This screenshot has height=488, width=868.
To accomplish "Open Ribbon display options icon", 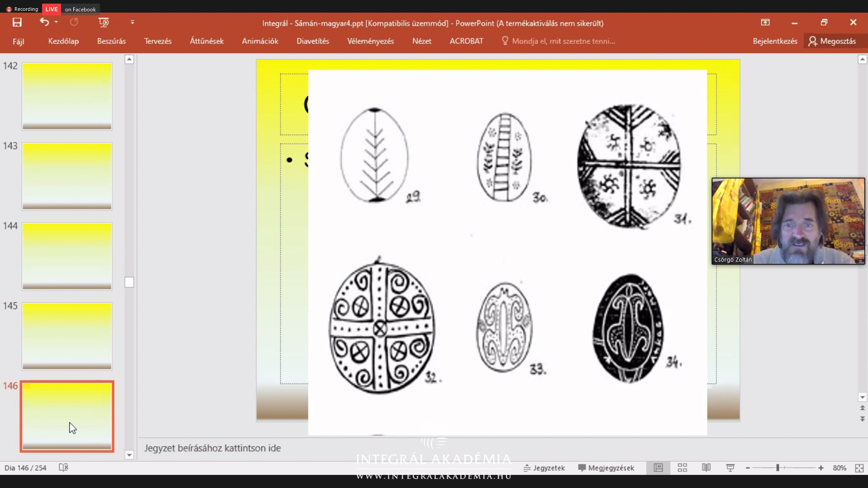I will point(765,22).
